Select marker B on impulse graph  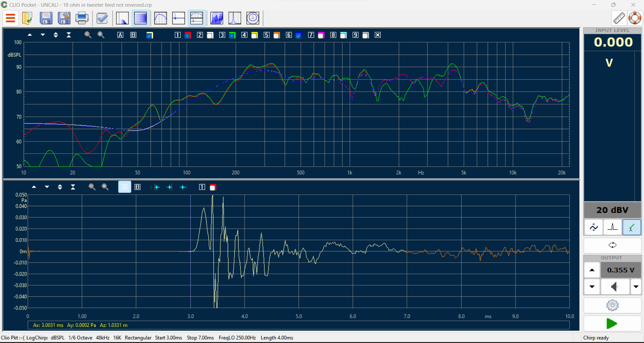coord(138,187)
